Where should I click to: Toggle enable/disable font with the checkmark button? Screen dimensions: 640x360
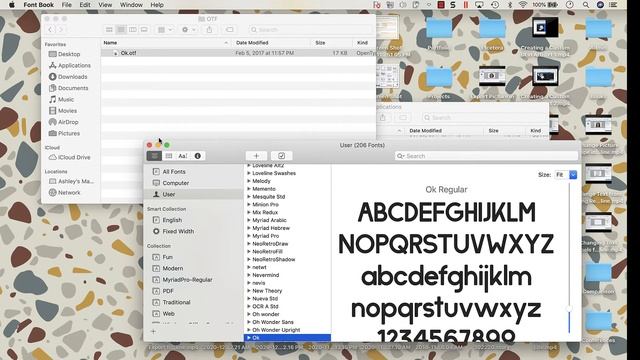[282, 156]
